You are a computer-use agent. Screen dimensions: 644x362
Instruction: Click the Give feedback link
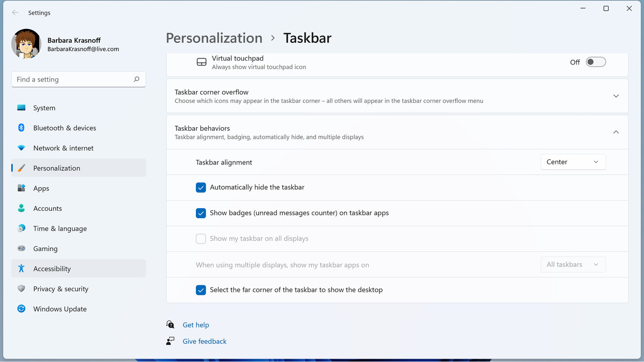pos(204,341)
